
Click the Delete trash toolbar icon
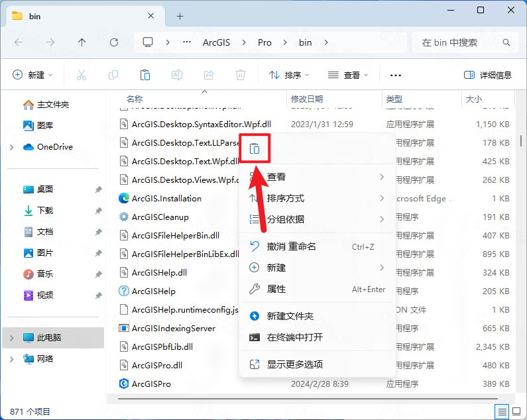(241, 75)
